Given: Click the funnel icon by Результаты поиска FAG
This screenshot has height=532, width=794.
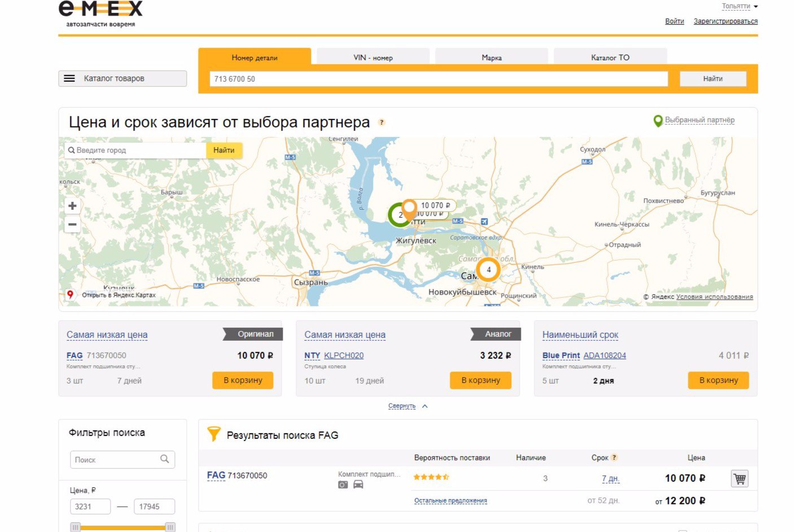Looking at the screenshot, I should (x=214, y=433).
